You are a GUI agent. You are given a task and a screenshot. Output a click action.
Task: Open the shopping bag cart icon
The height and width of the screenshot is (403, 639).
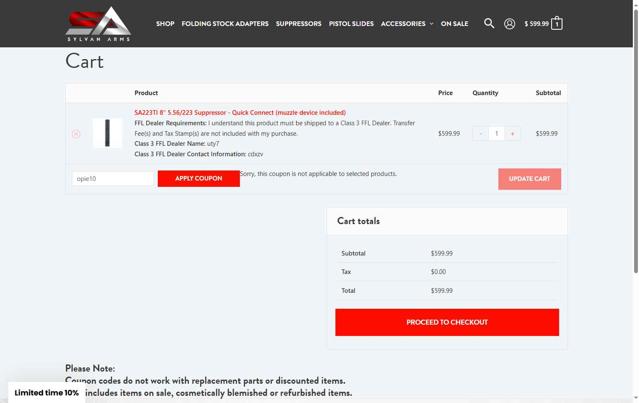557,23
